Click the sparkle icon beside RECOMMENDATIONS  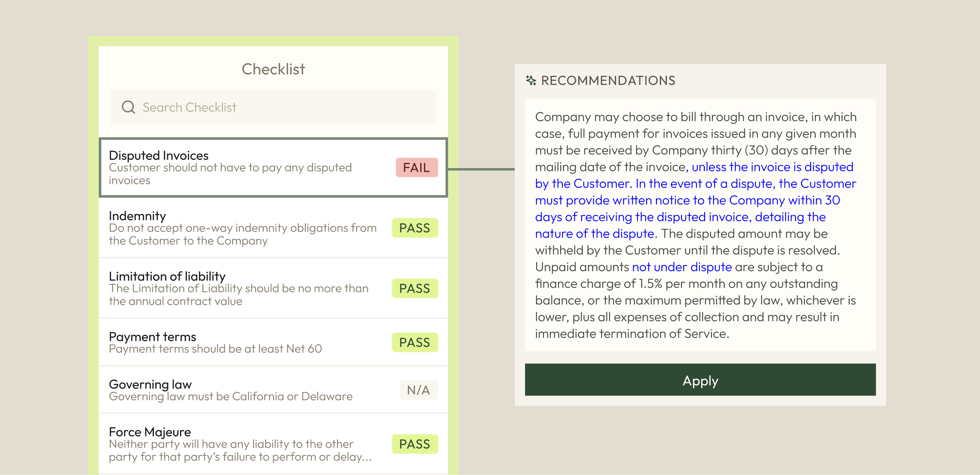point(531,80)
